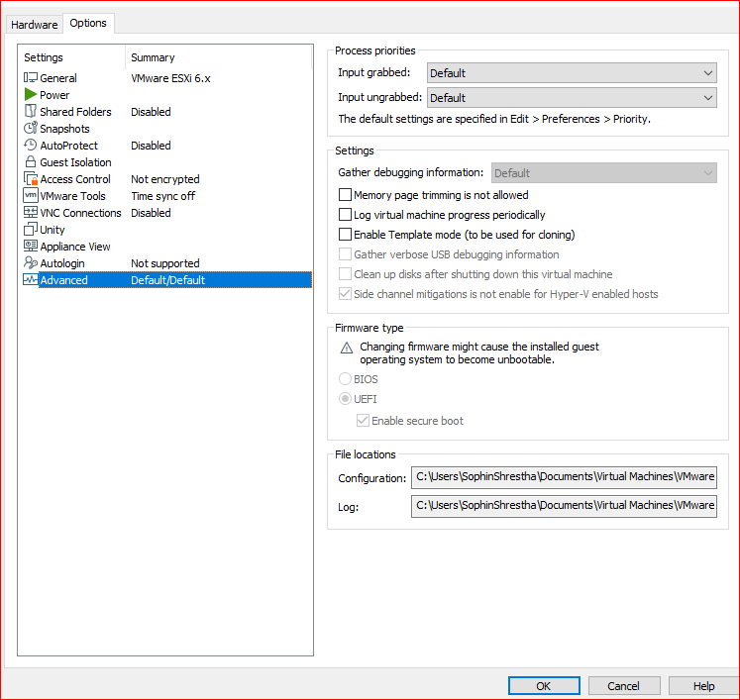Click the Appliance View icon
The width and height of the screenshot is (740, 700).
coord(31,246)
